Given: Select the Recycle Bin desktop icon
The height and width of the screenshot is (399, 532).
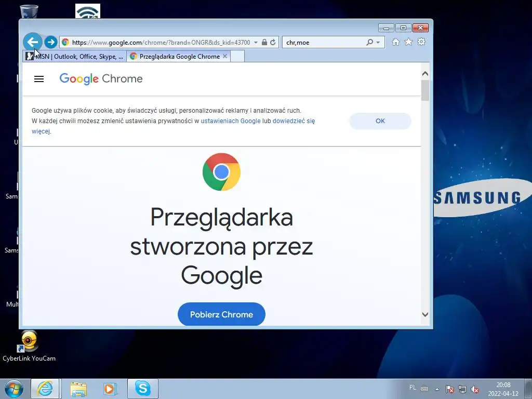Looking at the screenshot, I should pyautogui.click(x=29, y=11).
